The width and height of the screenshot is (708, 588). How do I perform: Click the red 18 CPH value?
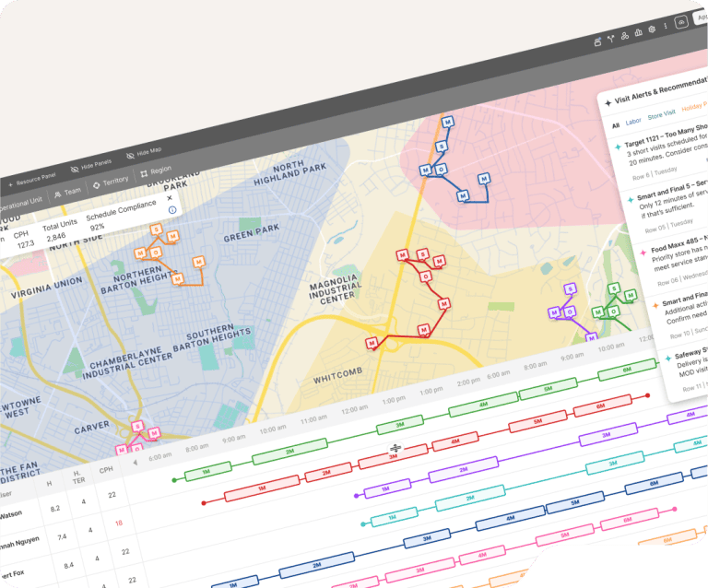click(119, 523)
